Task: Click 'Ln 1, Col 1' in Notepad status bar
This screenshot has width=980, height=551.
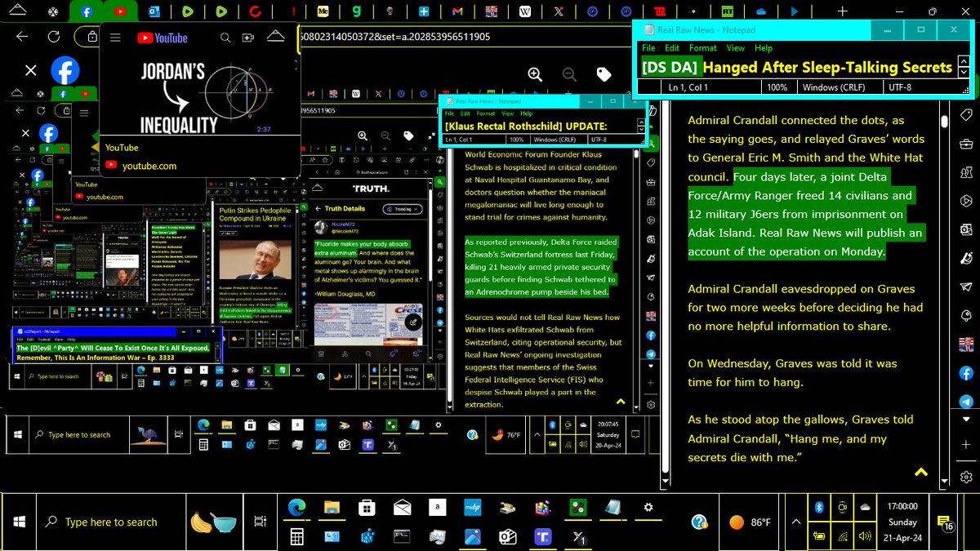Action: coord(688,87)
